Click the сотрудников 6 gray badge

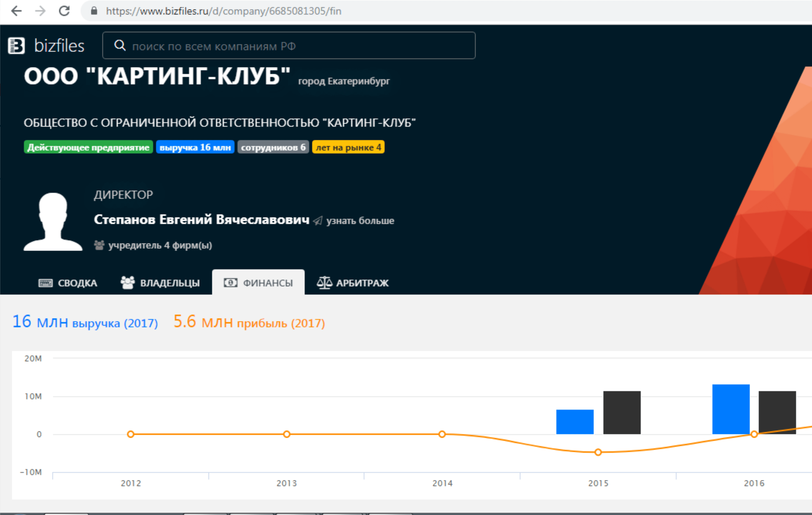(273, 147)
